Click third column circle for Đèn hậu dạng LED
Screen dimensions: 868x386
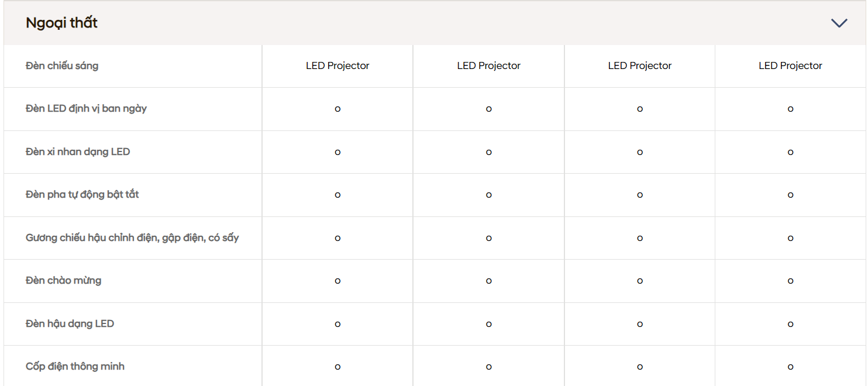640,324
